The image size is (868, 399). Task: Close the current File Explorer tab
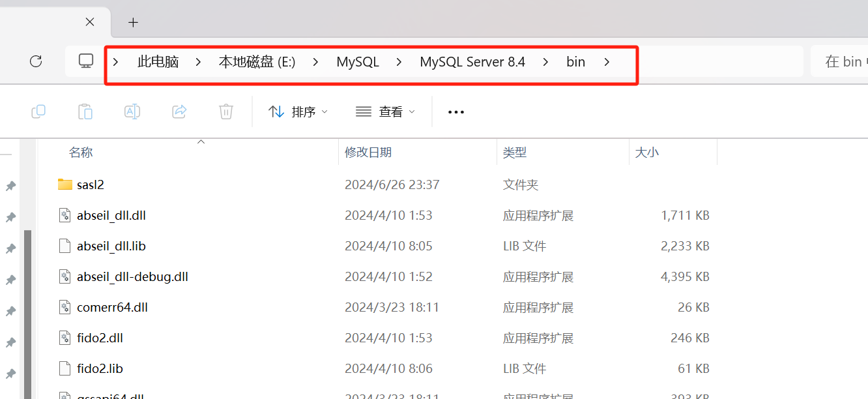click(x=90, y=22)
